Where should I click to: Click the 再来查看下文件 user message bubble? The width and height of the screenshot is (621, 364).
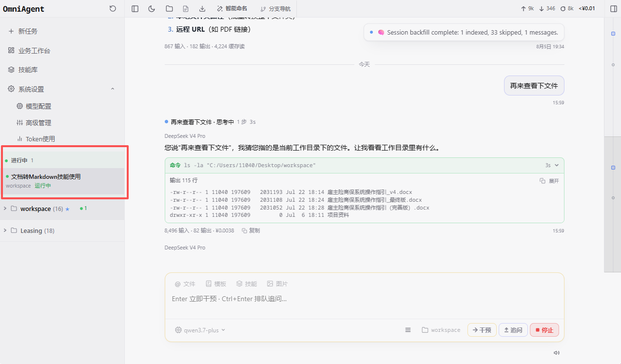pyautogui.click(x=534, y=85)
